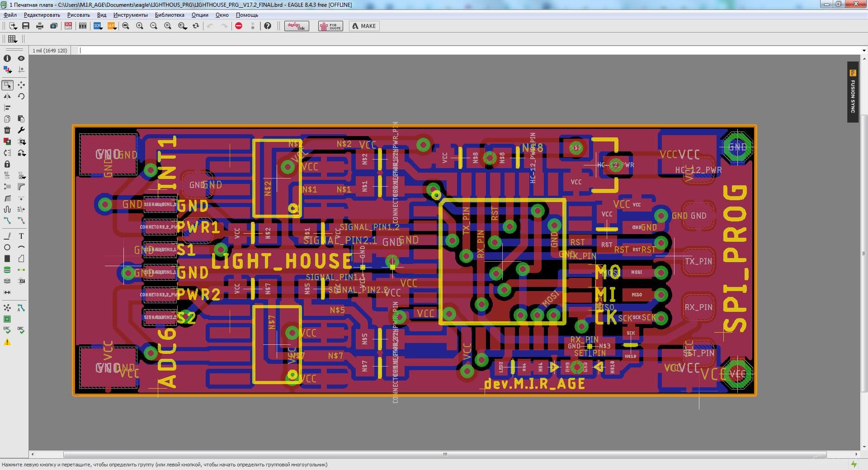Image resolution: width=868 pixels, height=470 pixels.
Task: Select the Route airwire tool
Action: (x=7, y=221)
